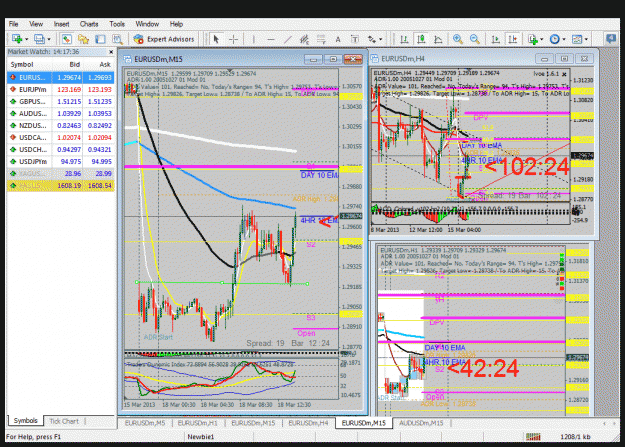Open the EURUSDm,H4 chart tab
The height and width of the screenshot is (447, 625).
309,423
